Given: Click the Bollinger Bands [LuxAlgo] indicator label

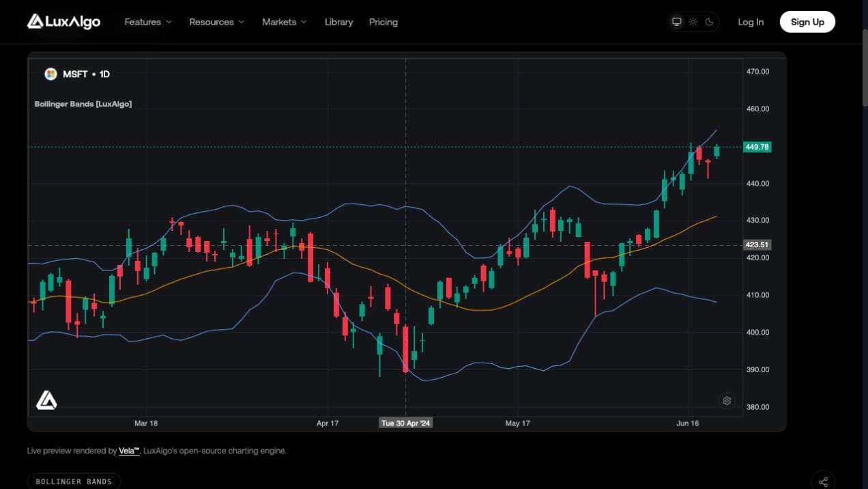Looking at the screenshot, I should (83, 104).
